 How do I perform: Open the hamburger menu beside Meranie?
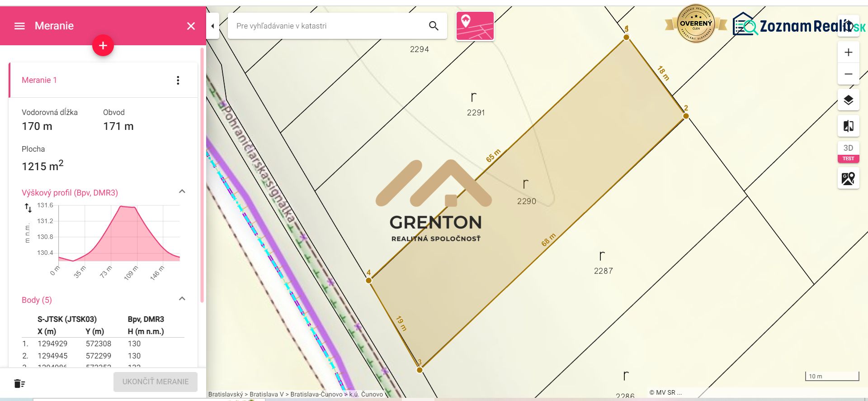click(19, 26)
